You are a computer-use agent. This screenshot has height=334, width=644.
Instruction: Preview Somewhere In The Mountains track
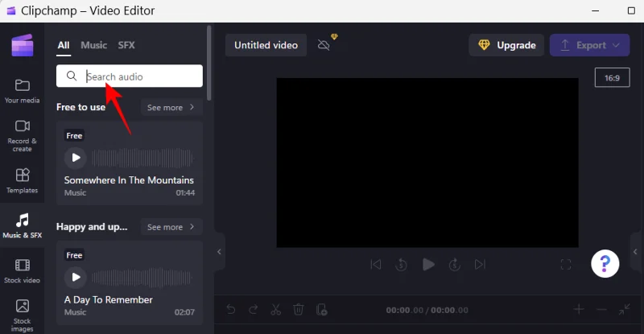76,158
